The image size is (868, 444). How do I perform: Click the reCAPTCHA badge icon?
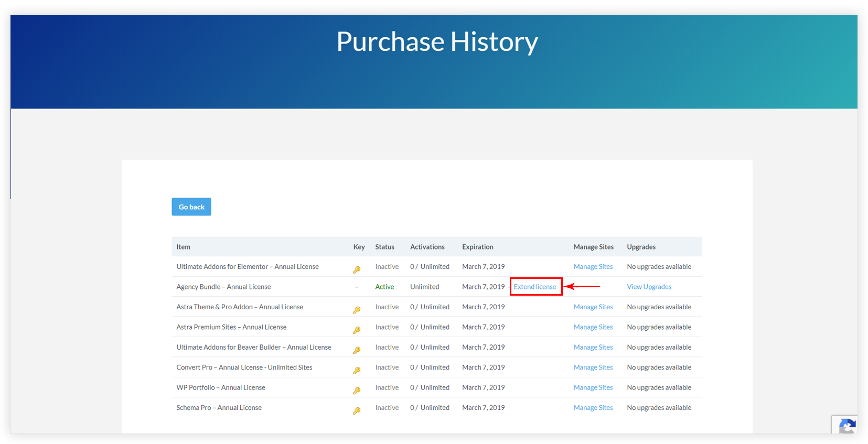(847, 426)
